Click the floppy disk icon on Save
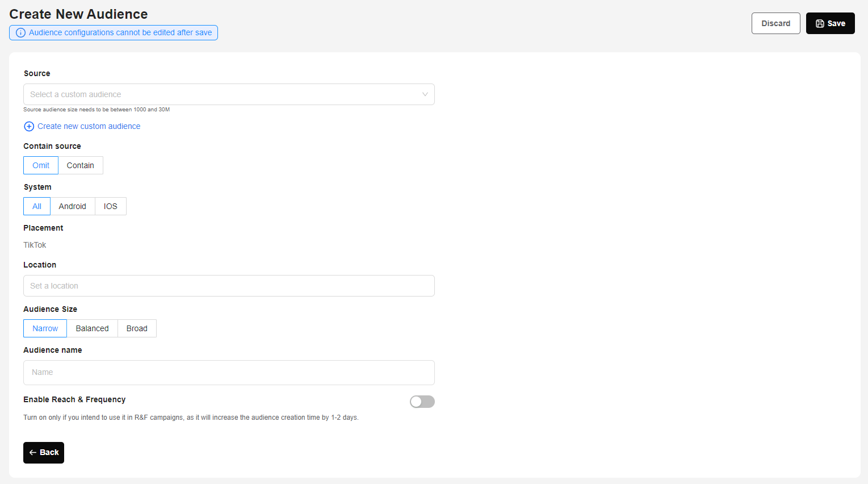The height and width of the screenshot is (484, 868). pyautogui.click(x=820, y=23)
